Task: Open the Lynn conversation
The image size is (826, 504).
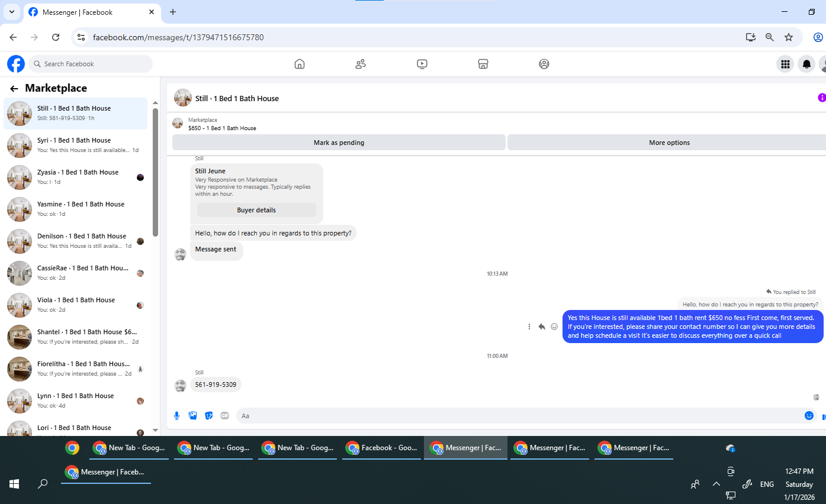Action: [x=76, y=400]
